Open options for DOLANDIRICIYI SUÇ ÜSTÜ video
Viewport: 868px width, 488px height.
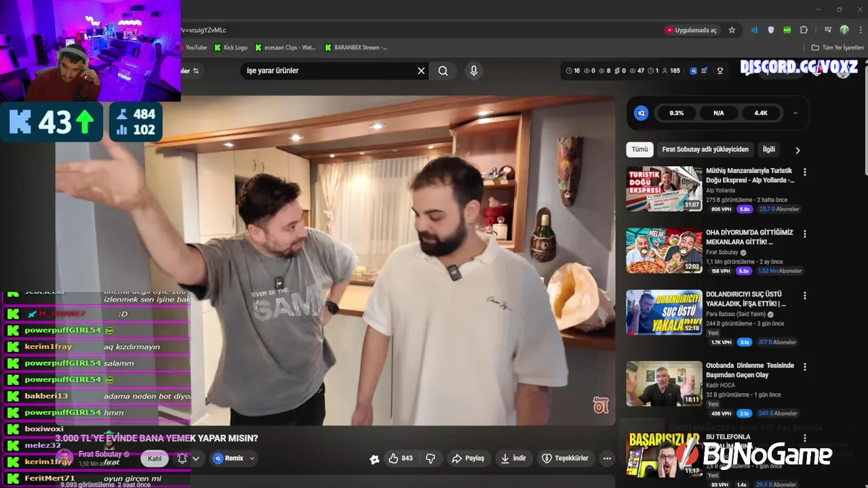(805, 296)
